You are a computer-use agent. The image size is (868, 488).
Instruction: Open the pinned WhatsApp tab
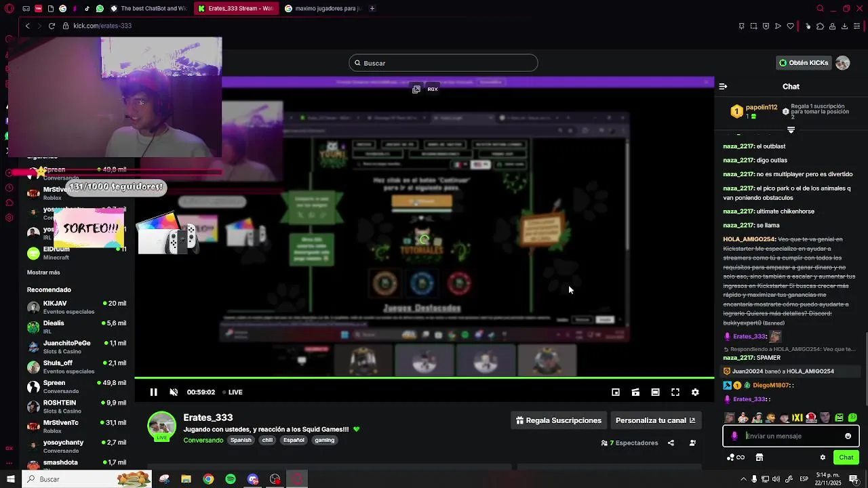click(x=100, y=8)
